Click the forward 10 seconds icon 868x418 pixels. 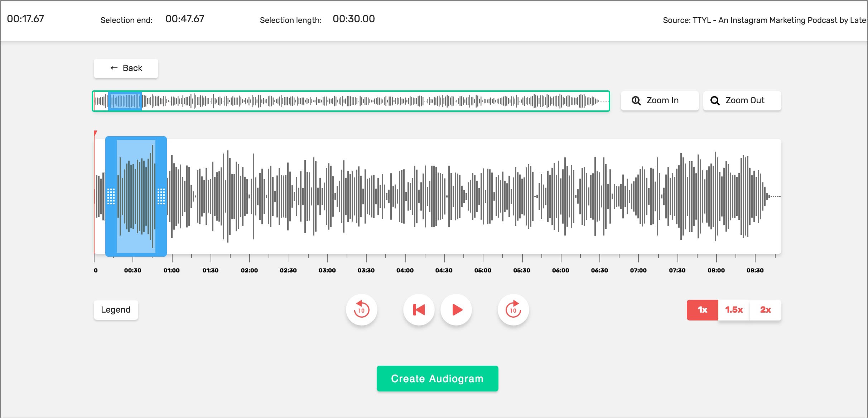513,310
